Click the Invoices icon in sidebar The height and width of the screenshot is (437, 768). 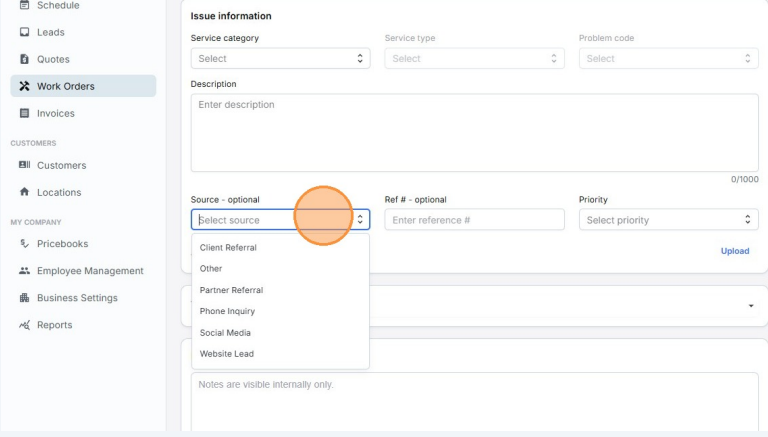click(24, 113)
